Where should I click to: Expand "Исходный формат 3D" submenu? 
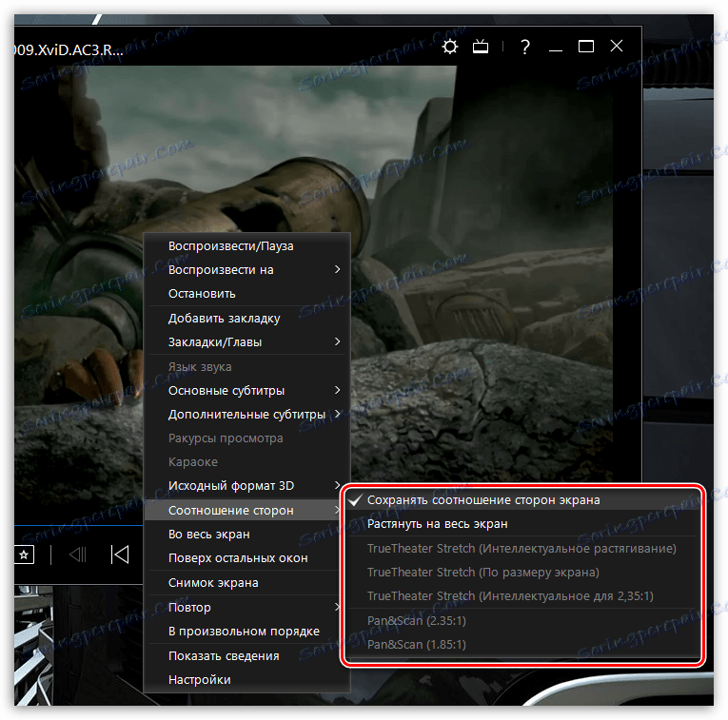tap(247, 486)
